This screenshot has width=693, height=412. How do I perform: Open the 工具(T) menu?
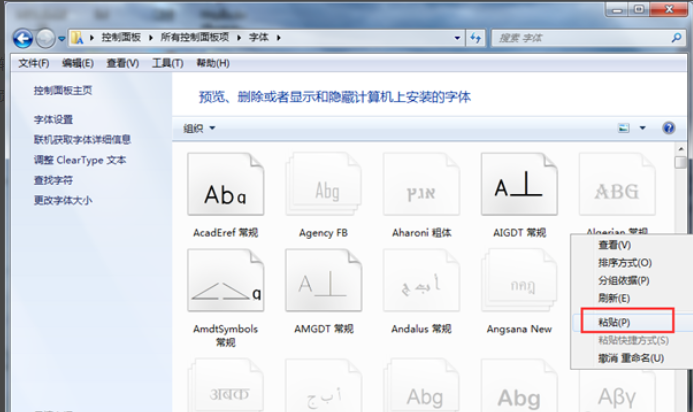point(167,63)
